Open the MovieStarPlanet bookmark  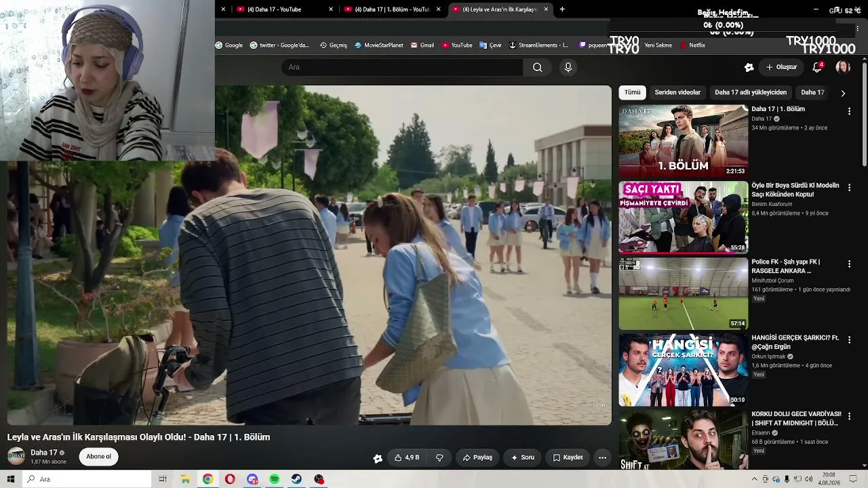point(379,45)
